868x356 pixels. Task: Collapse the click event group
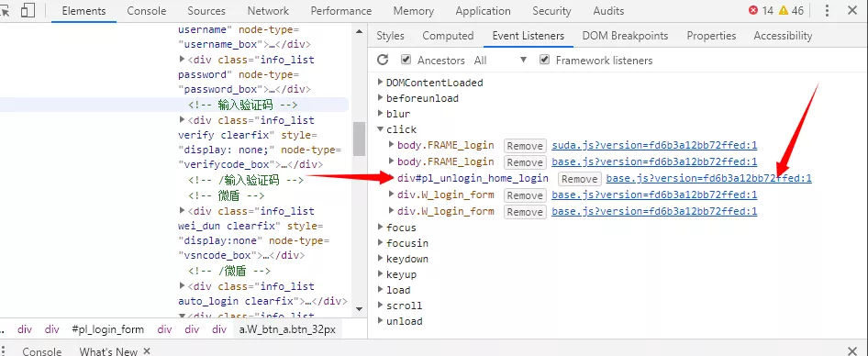[x=380, y=129]
